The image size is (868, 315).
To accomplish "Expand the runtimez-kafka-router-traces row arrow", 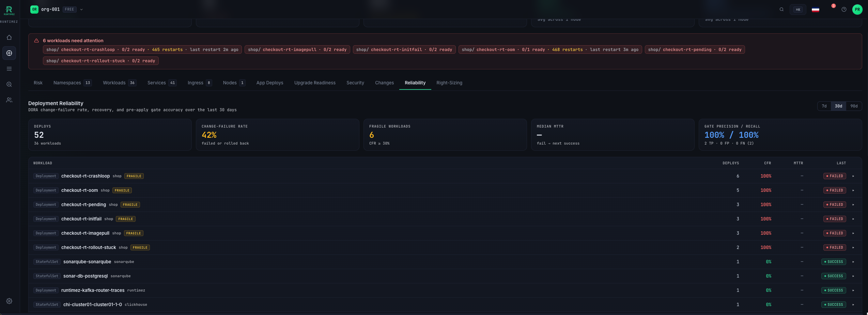I will [x=853, y=291].
